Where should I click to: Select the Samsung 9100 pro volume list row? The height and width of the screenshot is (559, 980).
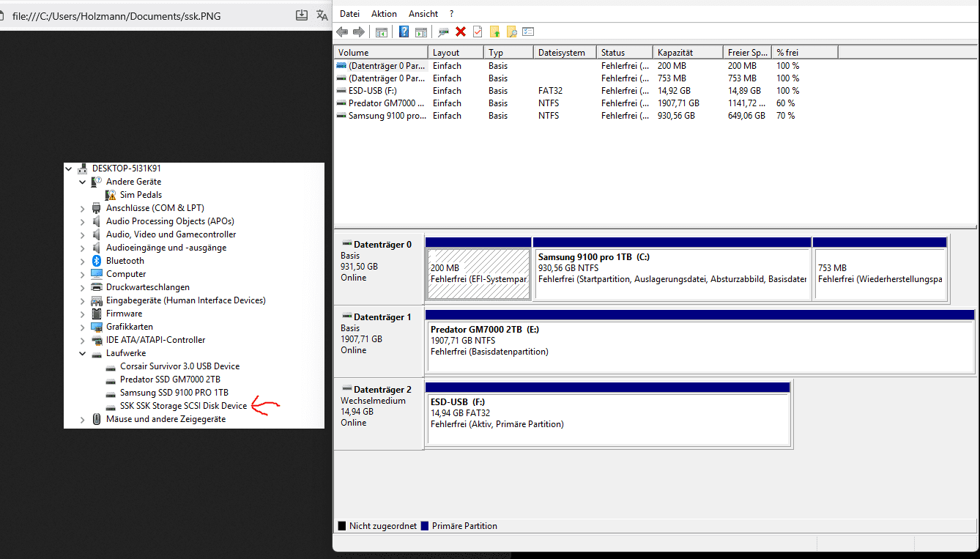[586, 116]
